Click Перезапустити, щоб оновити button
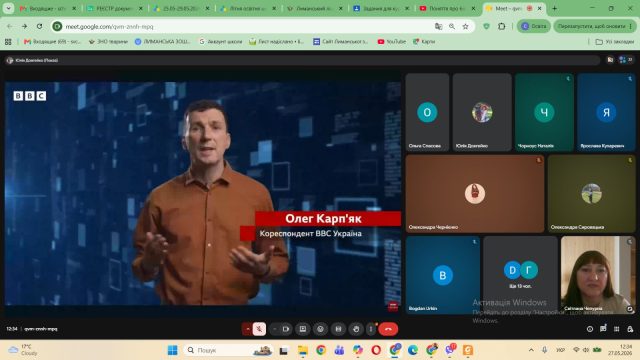Screen dimensions: 640x360 594,26
